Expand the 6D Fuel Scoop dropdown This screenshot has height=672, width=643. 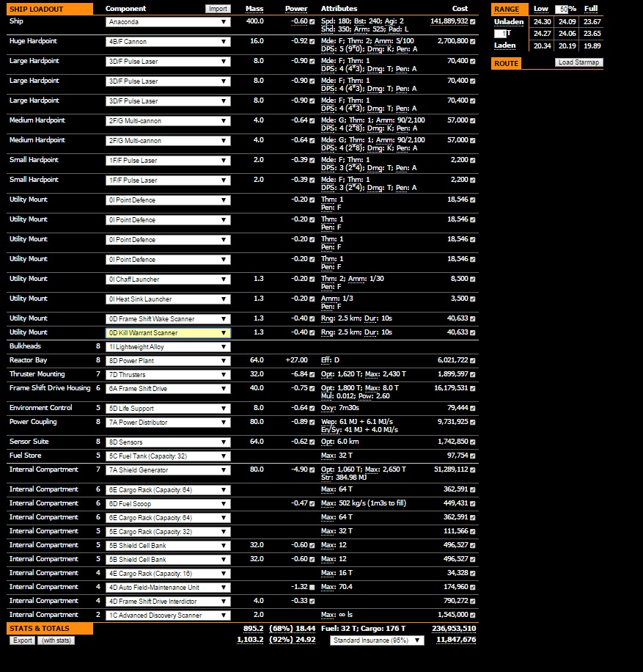(168, 504)
